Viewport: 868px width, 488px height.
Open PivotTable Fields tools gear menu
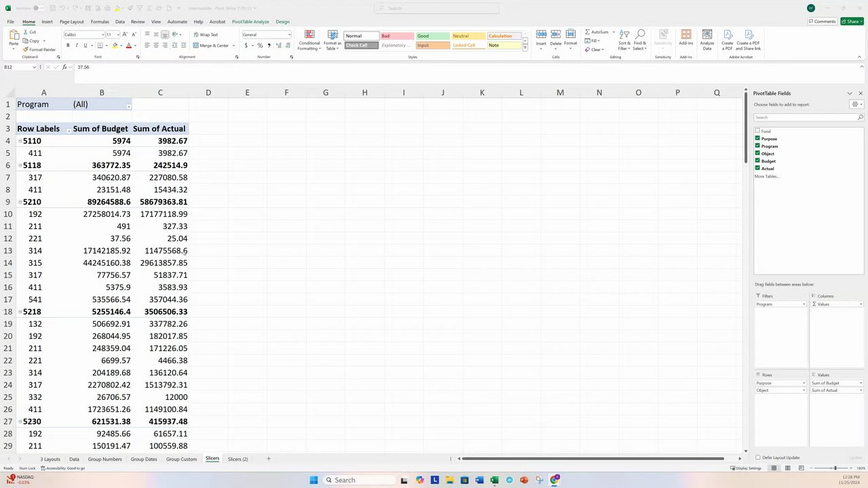856,104
